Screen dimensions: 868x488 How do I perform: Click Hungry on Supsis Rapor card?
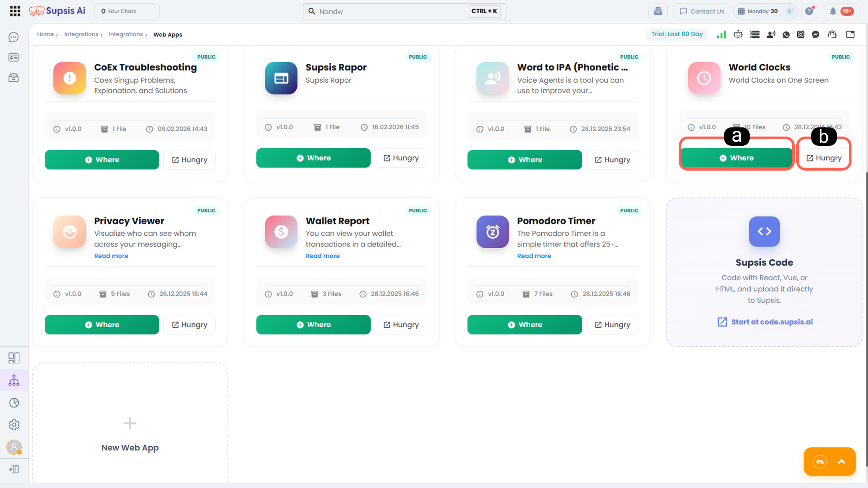click(x=401, y=158)
